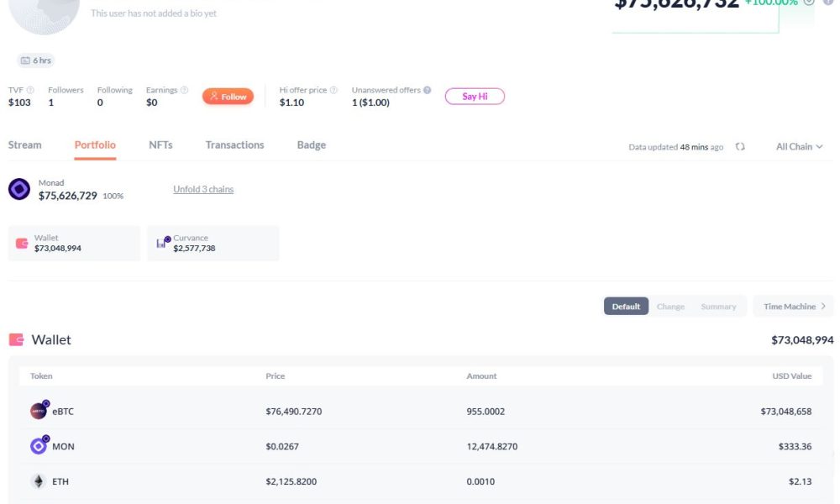Image resolution: width=840 pixels, height=504 pixels.
Task: Click the Price column header
Action: pyautogui.click(x=276, y=376)
